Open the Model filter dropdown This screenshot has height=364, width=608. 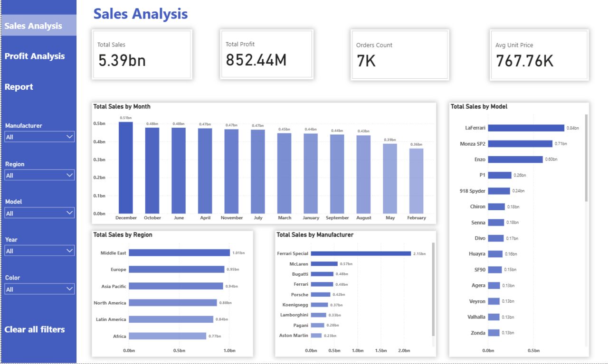tap(39, 213)
